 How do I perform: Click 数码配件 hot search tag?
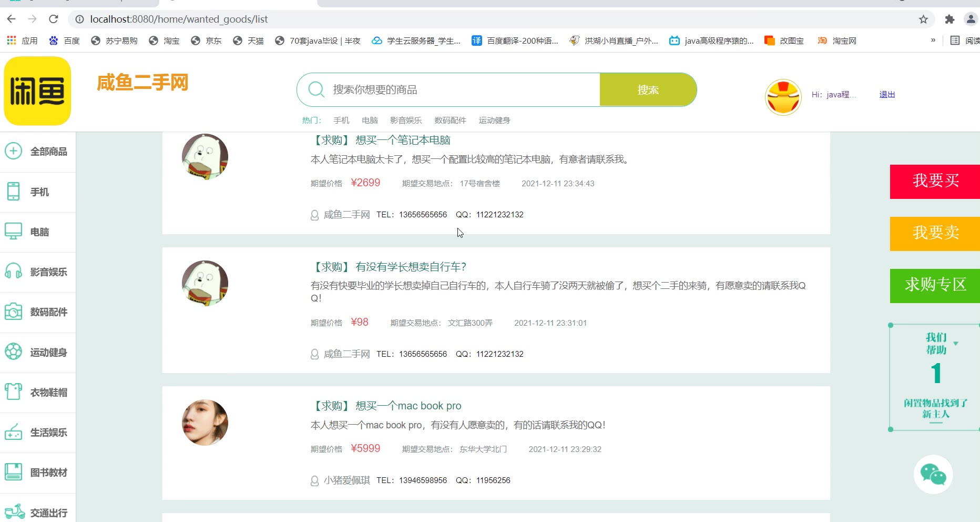tap(450, 120)
